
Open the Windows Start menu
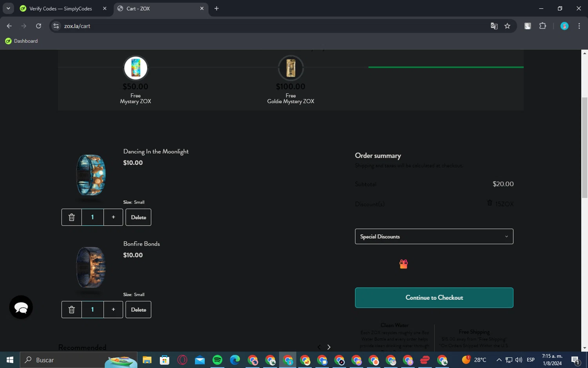pos(10,360)
